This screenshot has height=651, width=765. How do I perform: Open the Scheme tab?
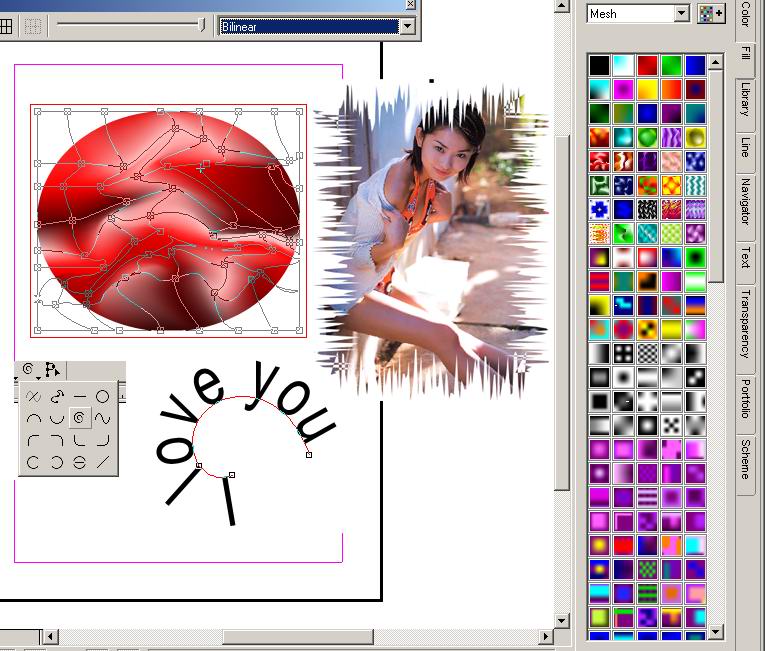click(745, 459)
